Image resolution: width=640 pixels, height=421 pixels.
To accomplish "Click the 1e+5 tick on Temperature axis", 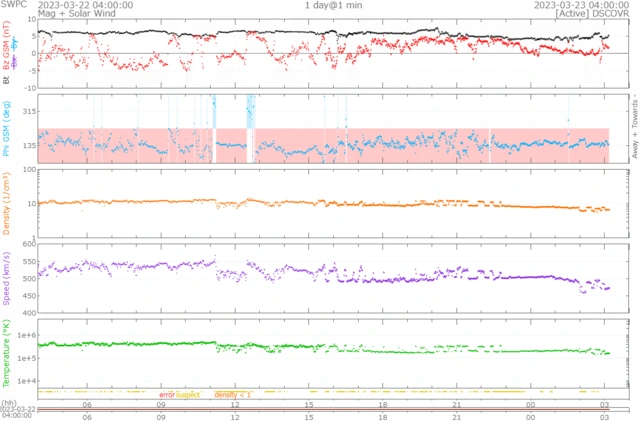I will tap(27, 358).
